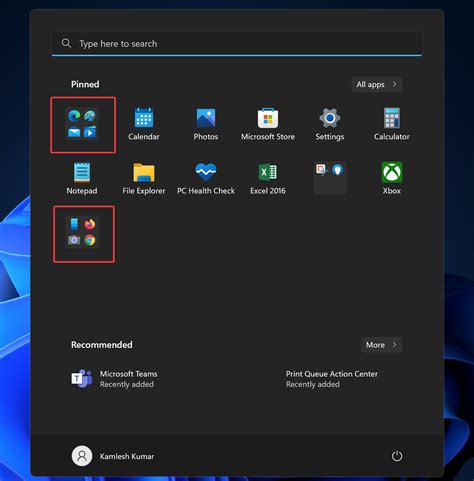Image resolution: width=474 pixels, height=481 pixels.
Task: Launch the Xbox app
Action: pyautogui.click(x=392, y=178)
